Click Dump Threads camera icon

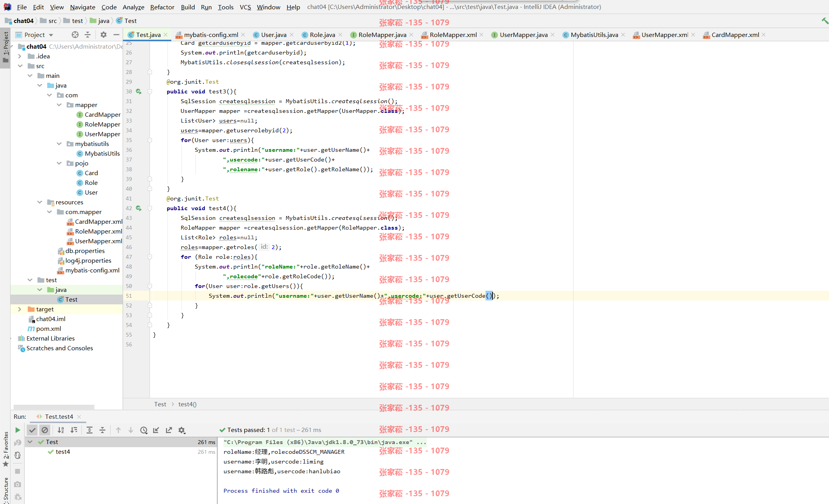click(18, 484)
